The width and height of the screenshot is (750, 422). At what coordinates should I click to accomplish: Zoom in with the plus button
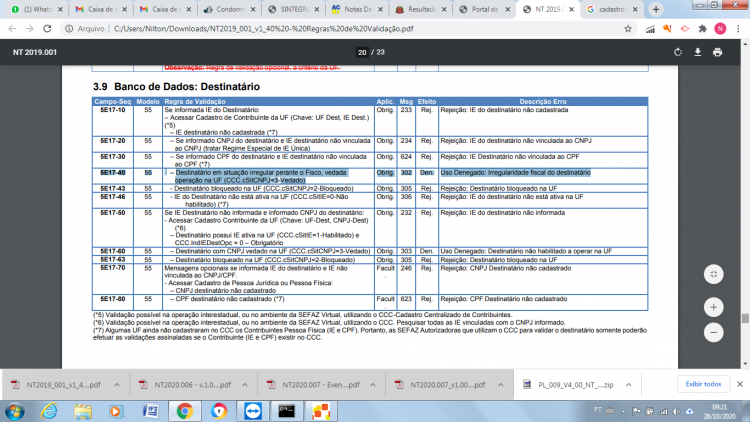click(713, 307)
